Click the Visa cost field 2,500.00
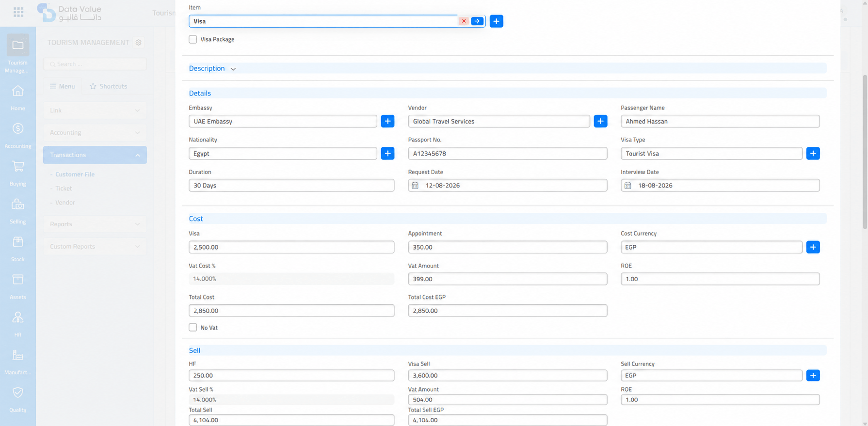Image resolution: width=868 pixels, height=426 pixels. (x=291, y=247)
